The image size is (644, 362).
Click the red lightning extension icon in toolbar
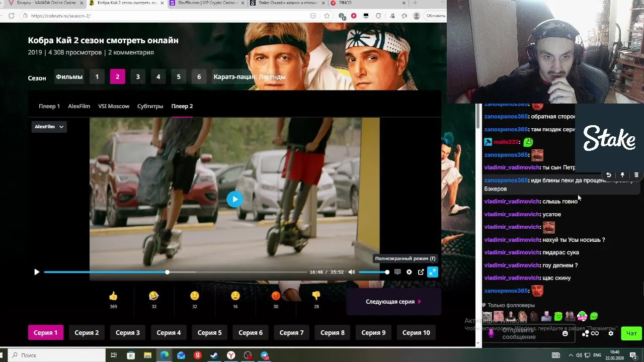click(x=354, y=16)
